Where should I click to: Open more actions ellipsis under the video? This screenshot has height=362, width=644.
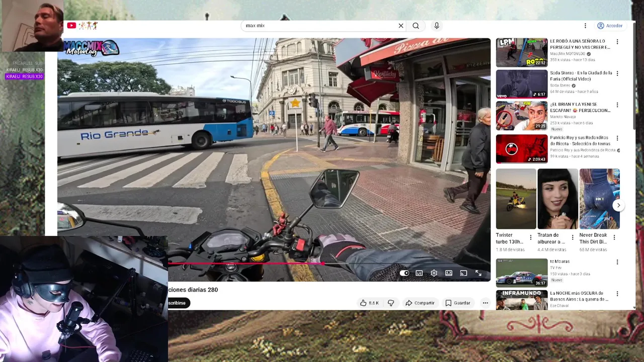pos(485,303)
